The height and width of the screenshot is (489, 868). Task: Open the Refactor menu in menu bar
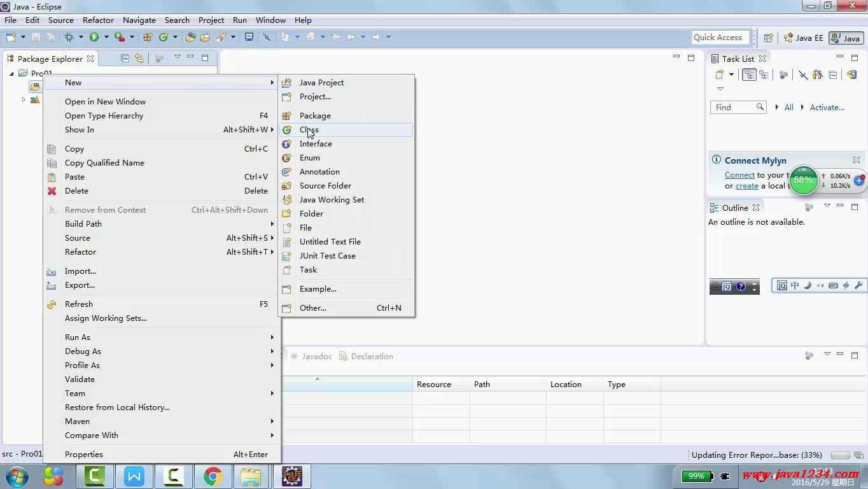98,20
